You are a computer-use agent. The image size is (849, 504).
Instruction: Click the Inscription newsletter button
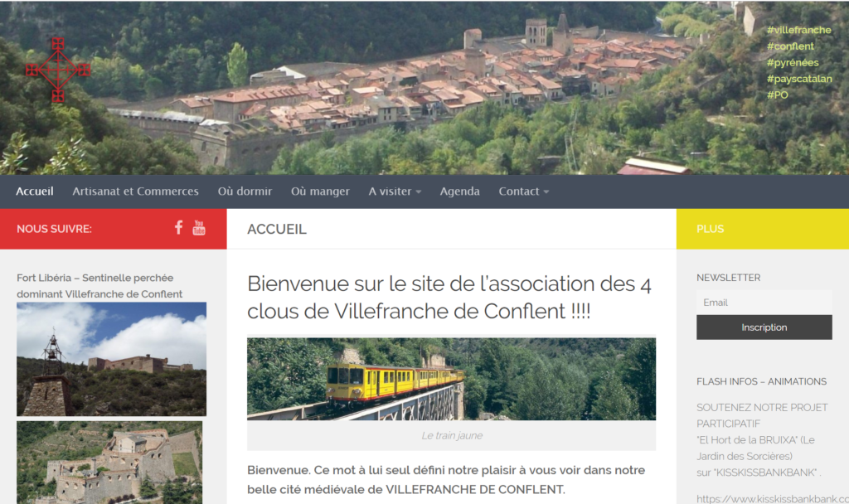click(764, 327)
